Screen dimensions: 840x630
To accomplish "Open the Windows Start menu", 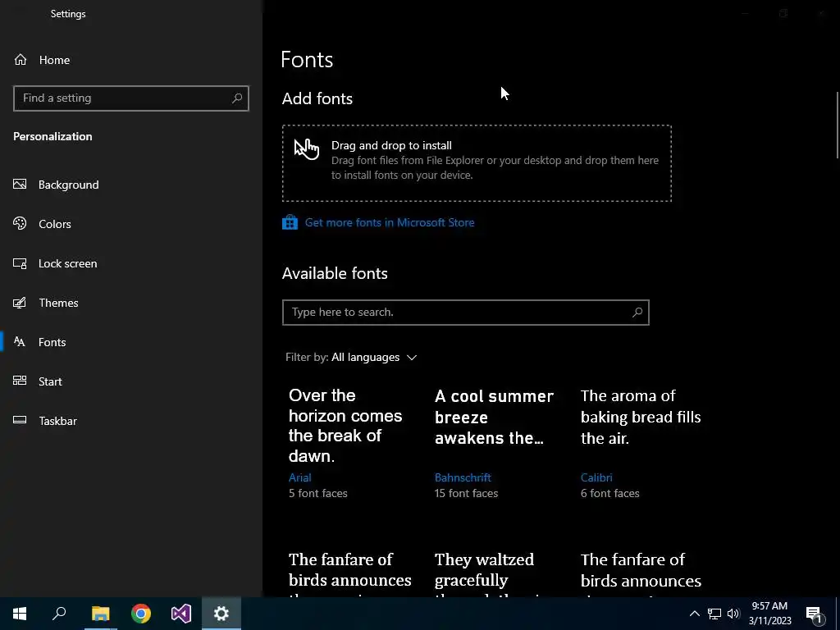I will tap(20, 614).
